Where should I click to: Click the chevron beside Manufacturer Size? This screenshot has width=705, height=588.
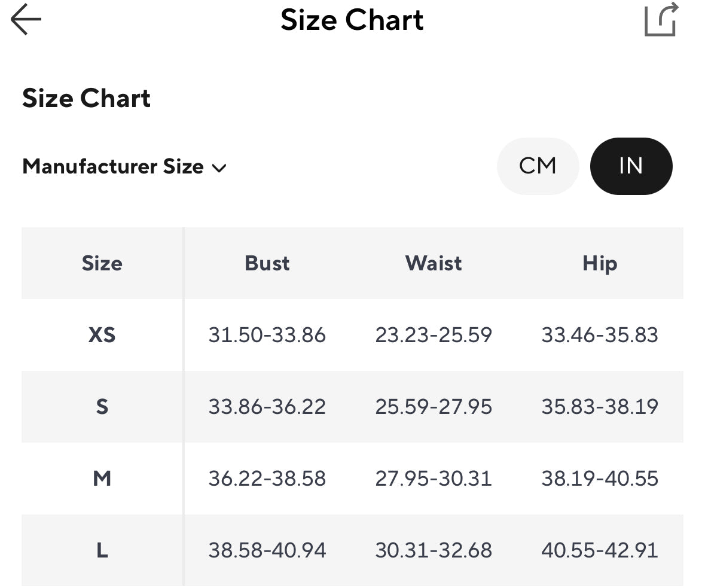[x=219, y=168]
